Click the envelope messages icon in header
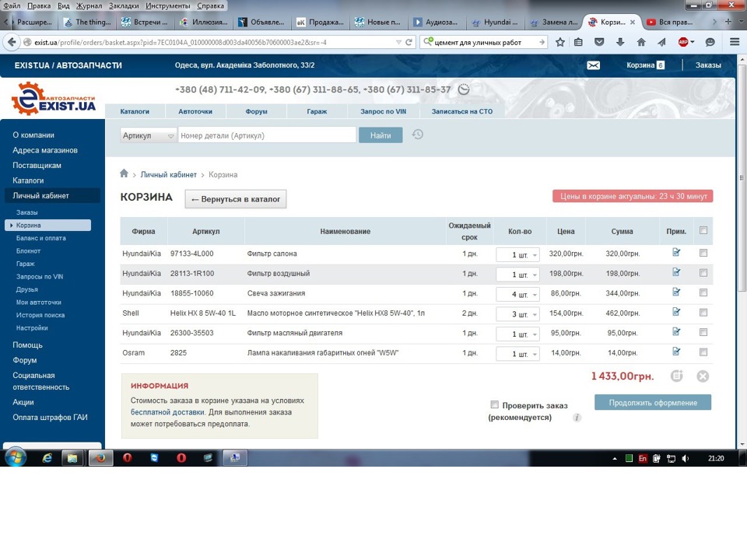The image size is (747, 560). (x=593, y=65)
